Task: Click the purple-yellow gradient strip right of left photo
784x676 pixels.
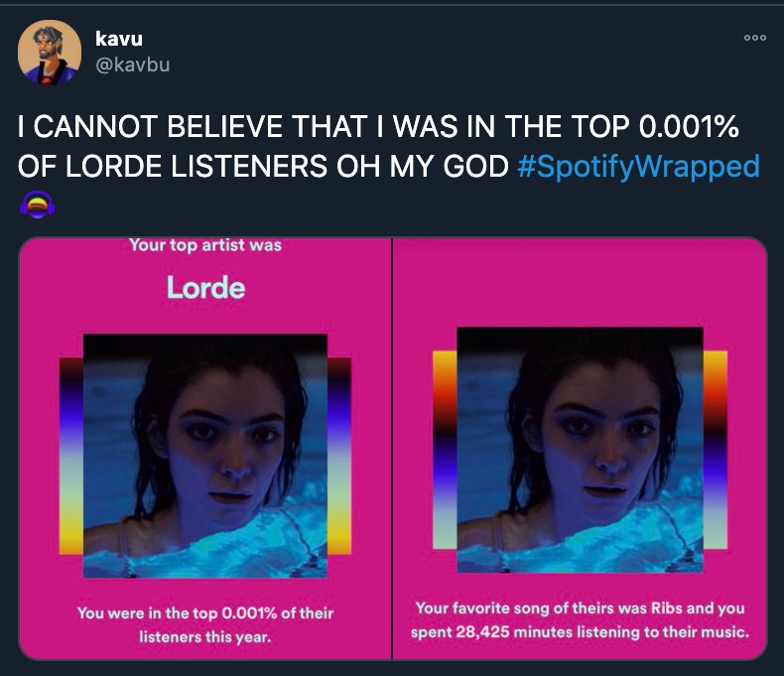Action: 339,456
